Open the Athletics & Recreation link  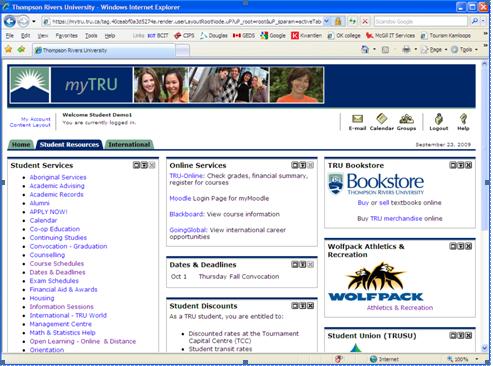click(x=400, y=308)
